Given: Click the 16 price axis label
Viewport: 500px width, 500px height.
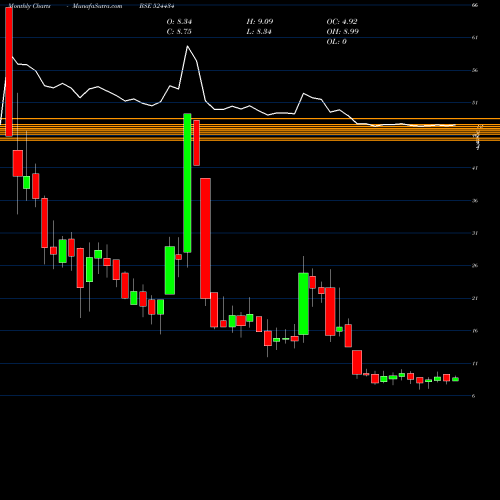Looking at the screenshot, I should click(475, 331).
